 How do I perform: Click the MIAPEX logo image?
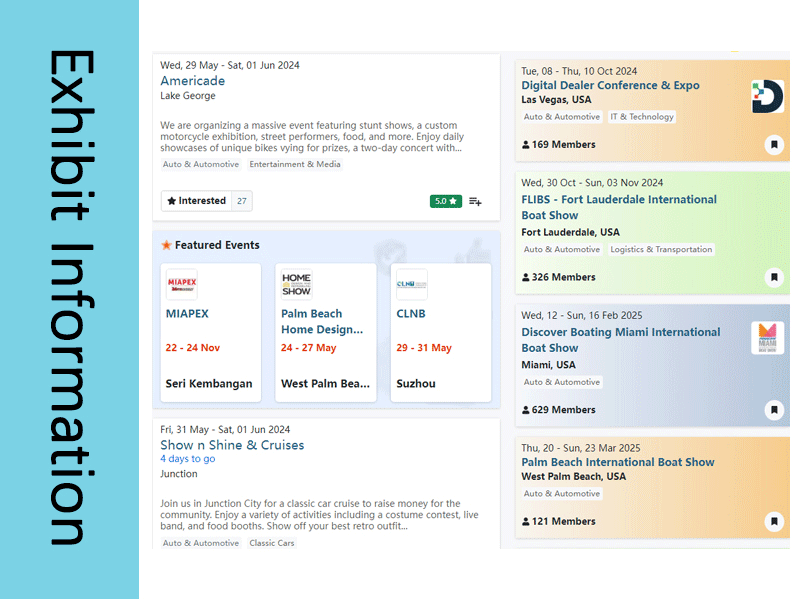point(182,284)
